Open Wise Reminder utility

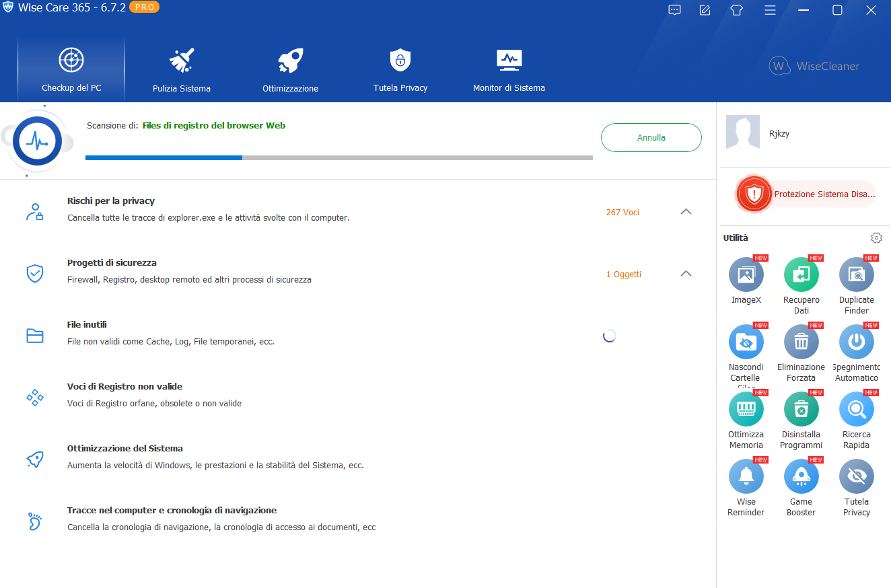click(746, 476)
